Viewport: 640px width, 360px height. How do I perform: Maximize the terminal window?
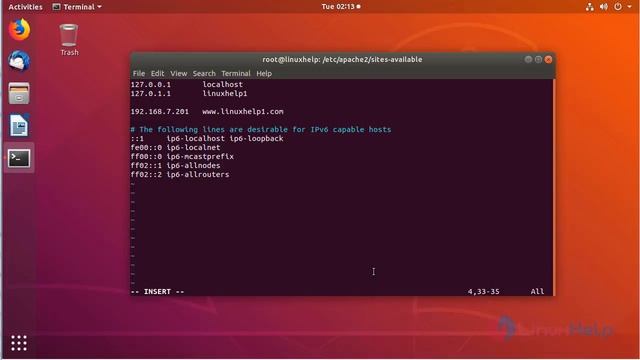click(x=538, y=60)
